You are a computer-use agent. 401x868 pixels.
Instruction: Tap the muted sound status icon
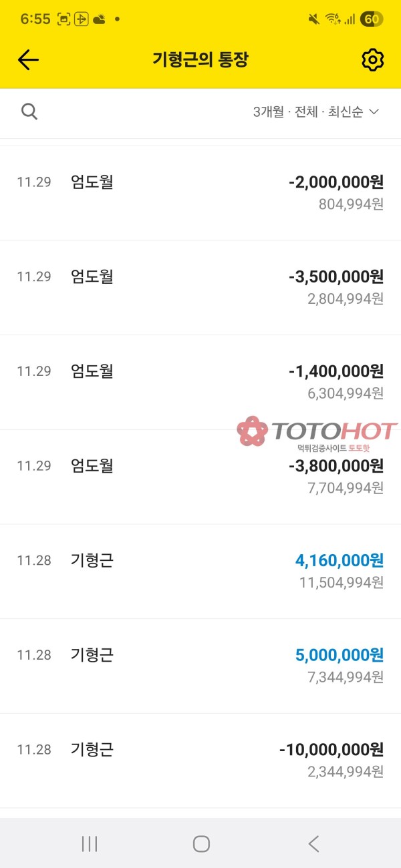(313, 19)
